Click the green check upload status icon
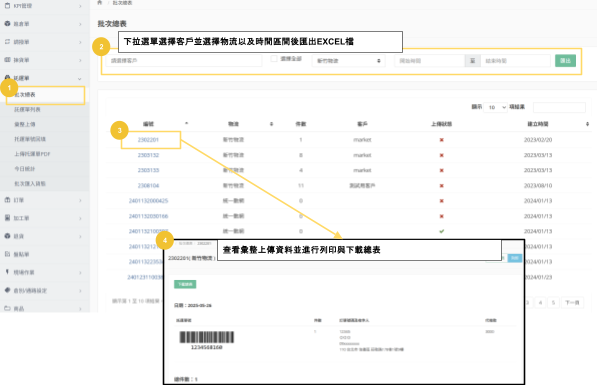597x385 pixels. coord(442,231)
